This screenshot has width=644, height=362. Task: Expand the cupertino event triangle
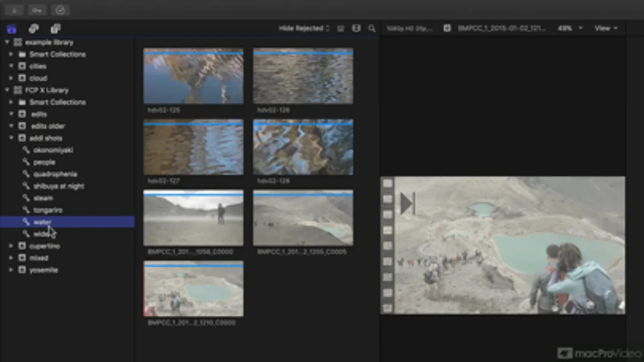[11, 246]
